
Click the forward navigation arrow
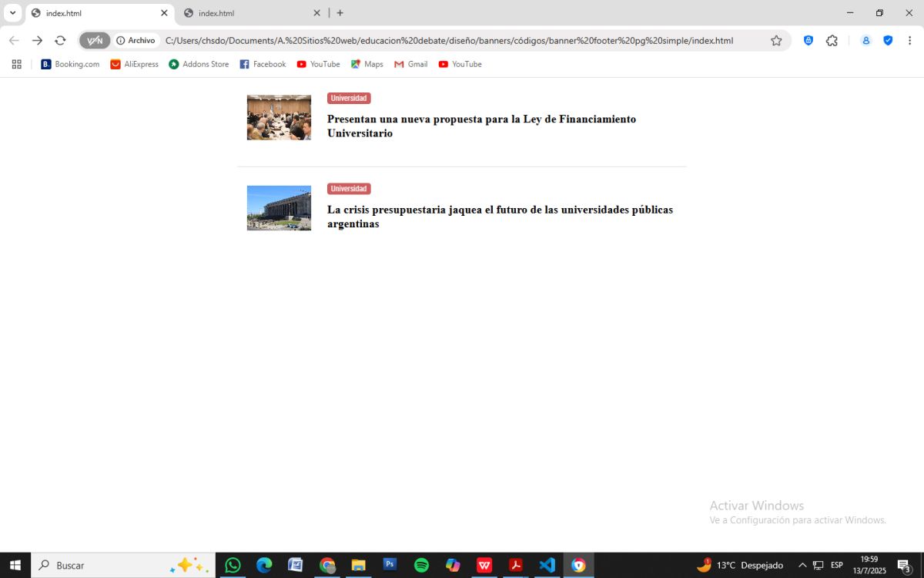pyautogui.click(x=37, y=41)
